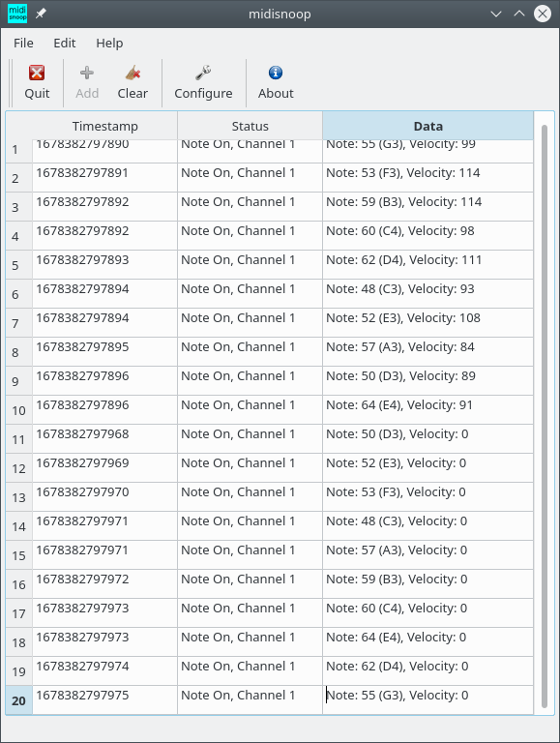560x743 pixels.
Task: Click "Note: 59 (B3), Velocity: 0" cell
Action: pos(427,584)
